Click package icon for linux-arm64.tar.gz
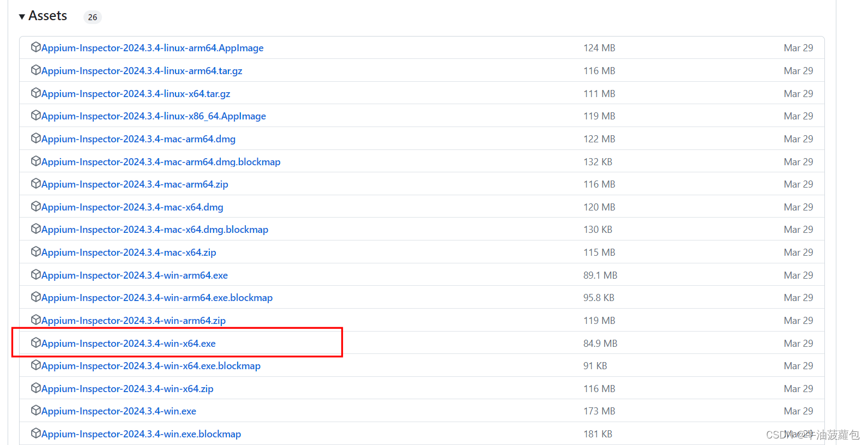Image resolution: width=868 pixels, height=445 pixels. 36,70
